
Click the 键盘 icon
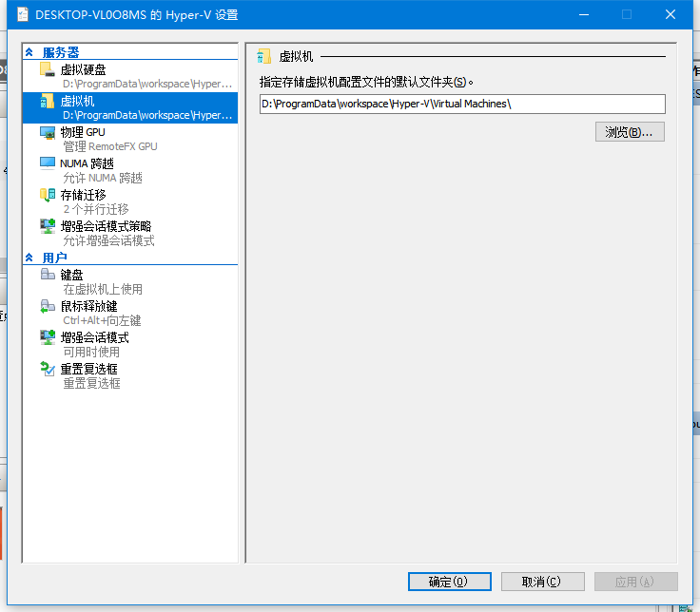coord(48,274)
